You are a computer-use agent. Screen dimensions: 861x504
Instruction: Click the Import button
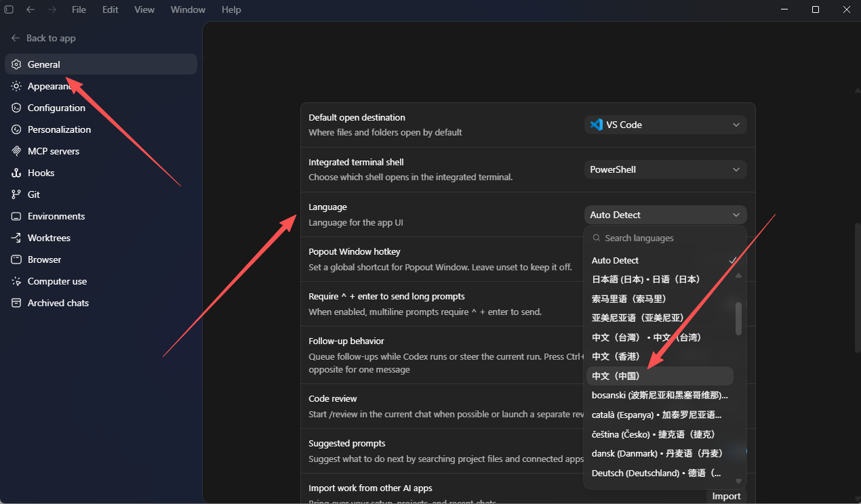coord(726,496)
